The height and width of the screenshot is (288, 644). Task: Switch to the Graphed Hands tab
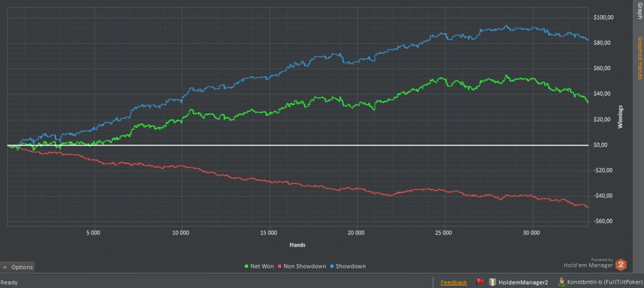click(x=640, y=57)
